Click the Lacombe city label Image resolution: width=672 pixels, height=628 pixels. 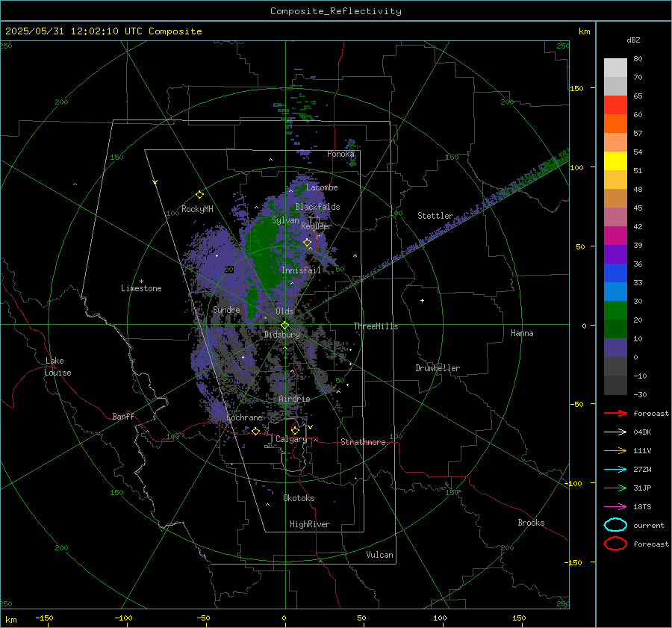point(322,187)
